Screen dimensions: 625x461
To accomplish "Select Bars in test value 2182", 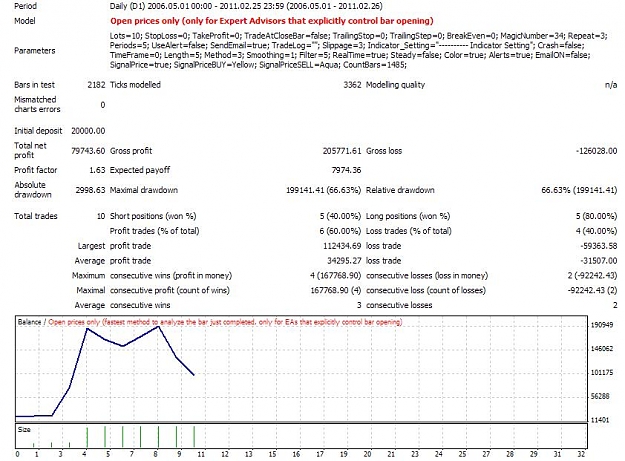I will (x=96, y=85).
